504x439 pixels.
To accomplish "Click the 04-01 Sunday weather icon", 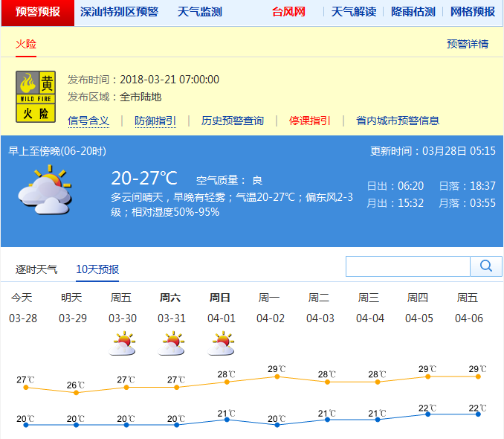I will 221,344.
